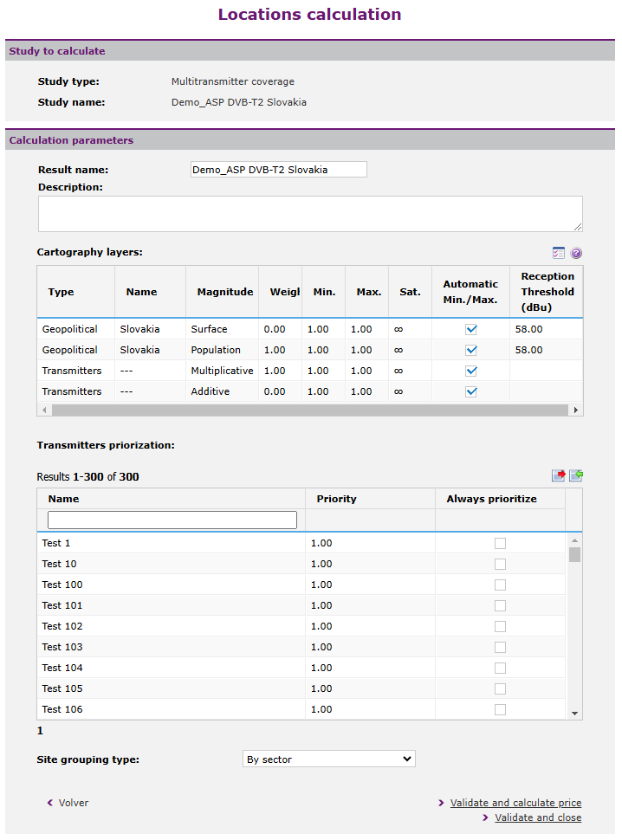Open the cartography layers help icon
This screenshot has width=622, height=840.
(576, 253)
